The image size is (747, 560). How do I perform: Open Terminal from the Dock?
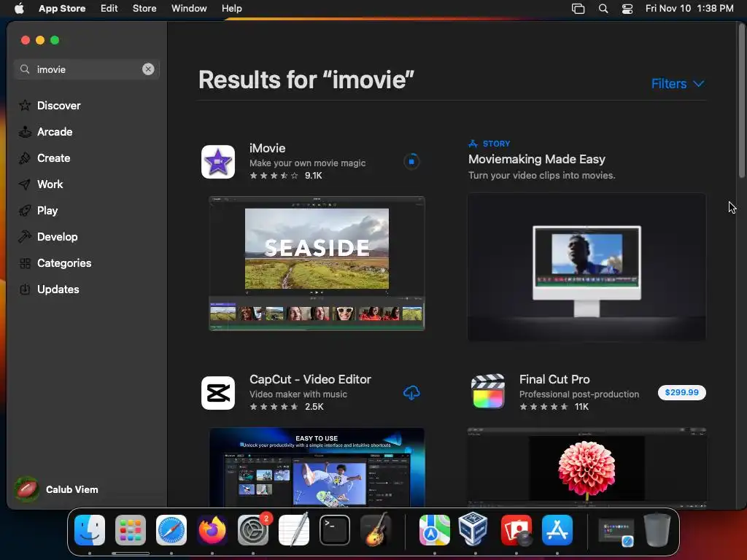coord(334,530)
